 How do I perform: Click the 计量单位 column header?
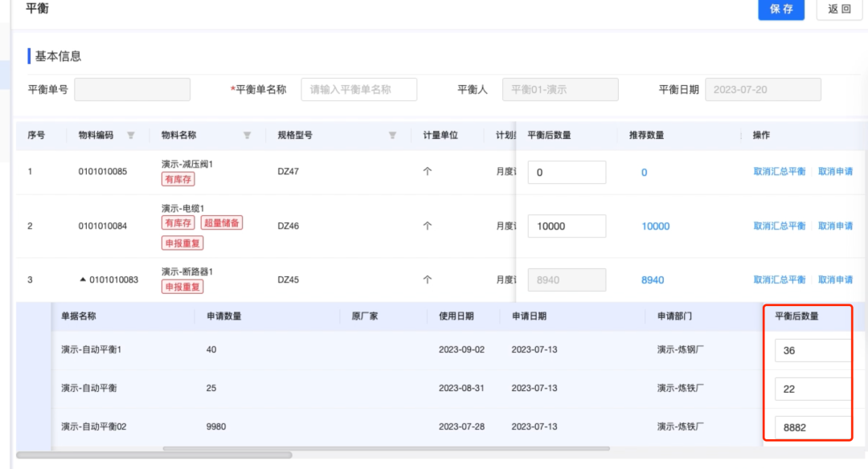440,135
